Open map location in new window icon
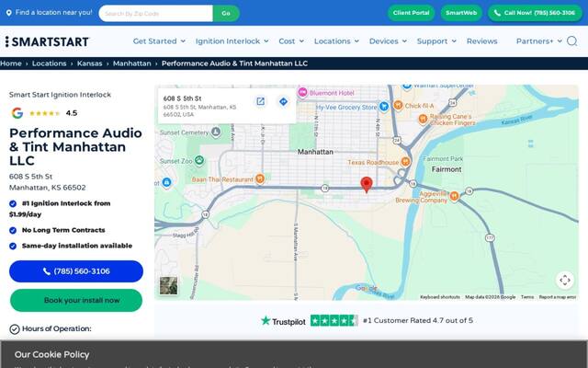Image resolution: width=588 pixels, height=368 pixels. [x=260, y=101]
